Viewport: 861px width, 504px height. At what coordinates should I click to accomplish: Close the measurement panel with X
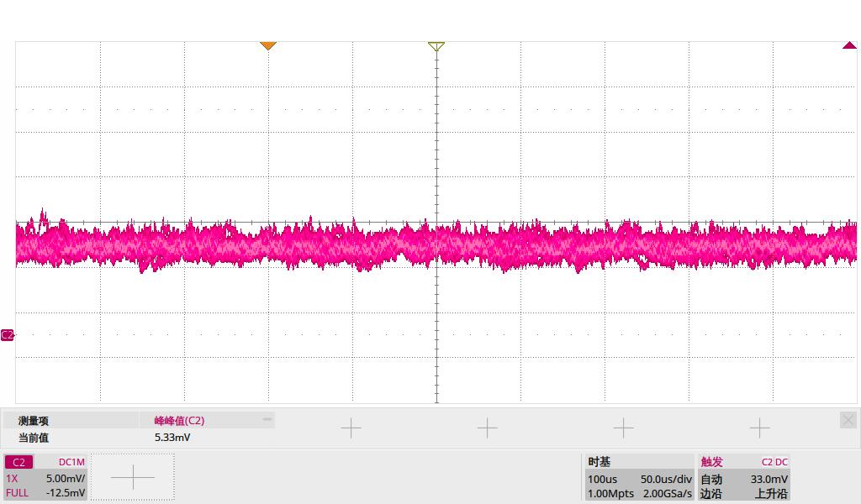848,419
